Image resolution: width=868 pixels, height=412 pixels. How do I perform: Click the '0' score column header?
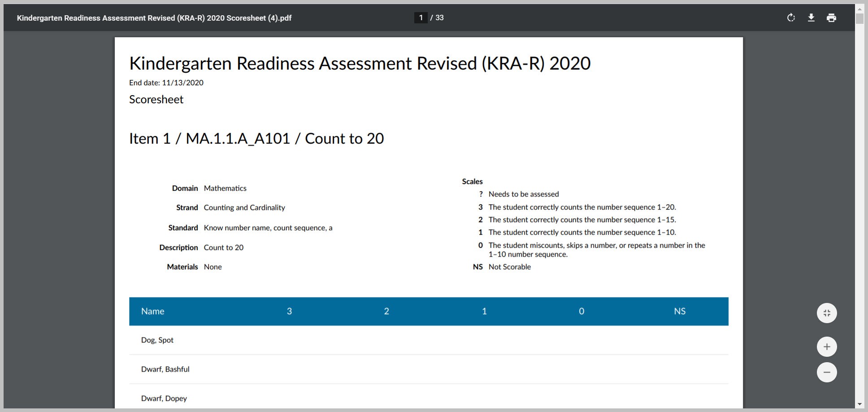(x=582, y=311)
